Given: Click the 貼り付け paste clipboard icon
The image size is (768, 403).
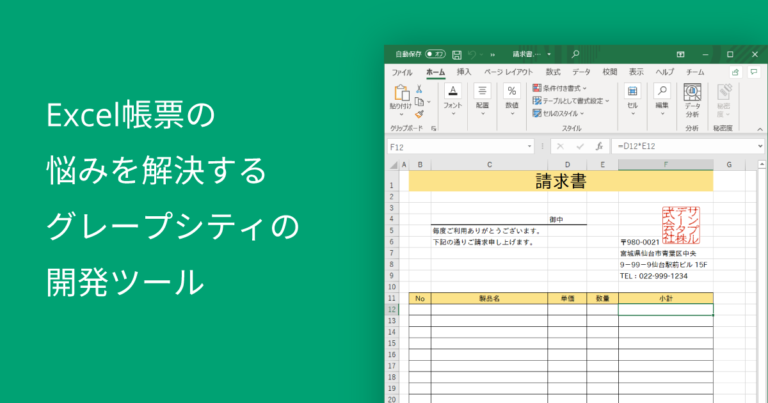Looking at the screenshot, I should pos(401,93).
